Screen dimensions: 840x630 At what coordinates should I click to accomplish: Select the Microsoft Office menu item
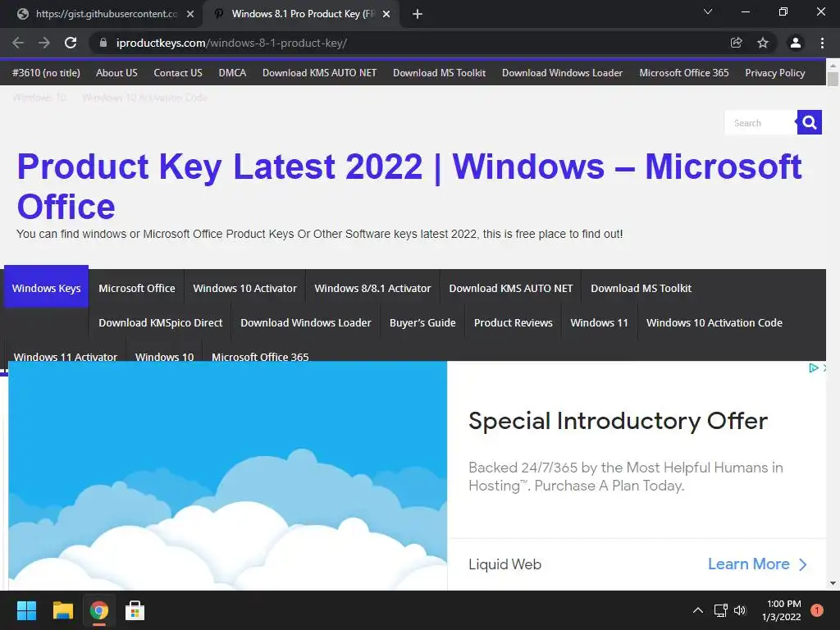coord(137,288)
